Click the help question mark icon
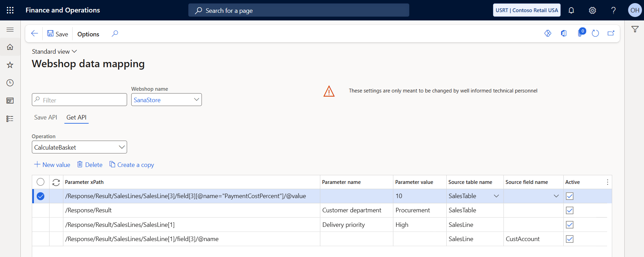 pyautogui.click(x=613, y=10)
